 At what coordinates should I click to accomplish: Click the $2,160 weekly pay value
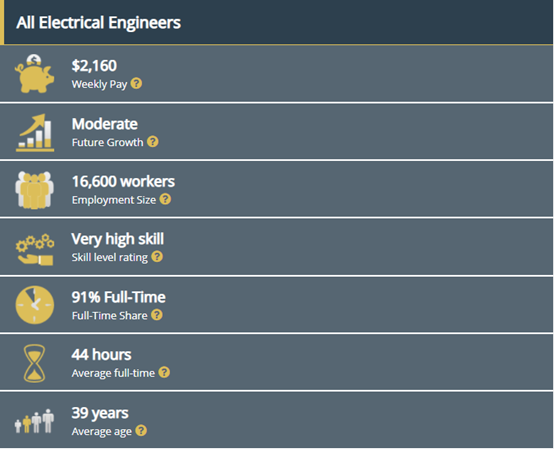pyautogui.click(x=94, y=66)
